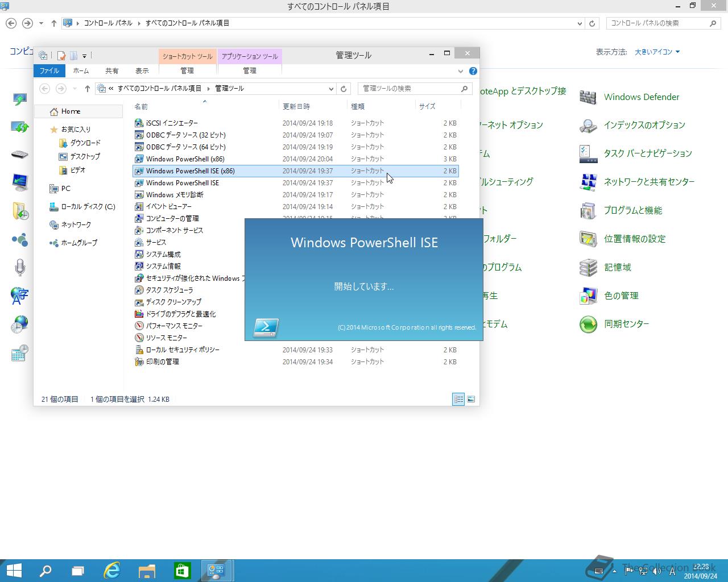The width and height of the screenshot is (728, 582).
Task: Click the Explorer help question mark icon
Action: click(473, 71)
